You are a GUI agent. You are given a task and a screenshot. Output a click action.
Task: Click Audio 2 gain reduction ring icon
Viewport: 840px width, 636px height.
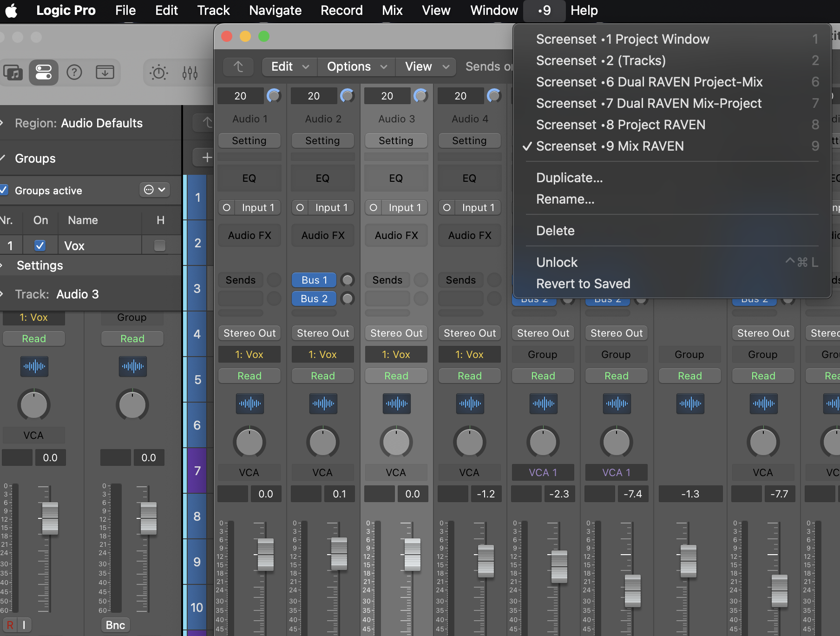click(x=347, y=96)
